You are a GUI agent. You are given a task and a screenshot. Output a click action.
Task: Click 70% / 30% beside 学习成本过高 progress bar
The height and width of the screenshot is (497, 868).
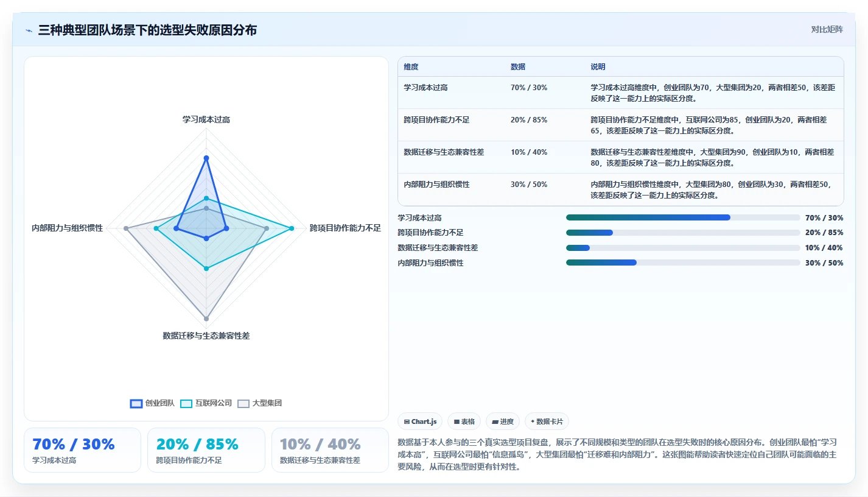point(824,218)
